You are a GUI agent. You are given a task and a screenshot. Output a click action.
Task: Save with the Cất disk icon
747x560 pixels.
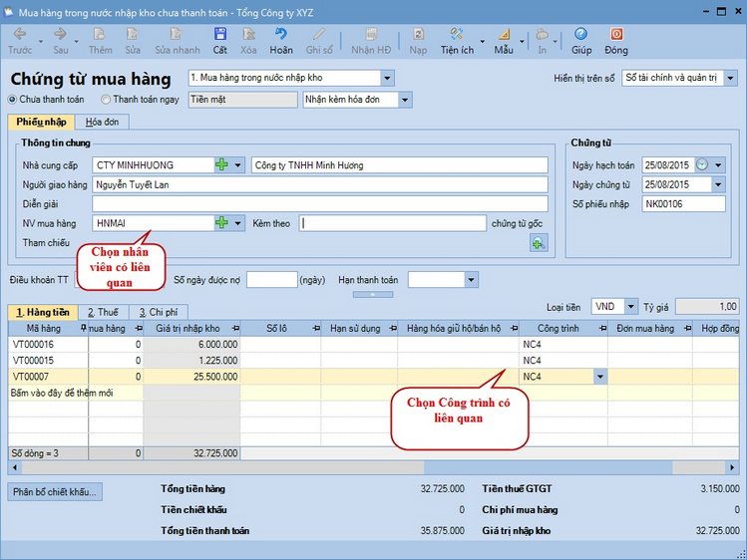(x=219, y=34)
